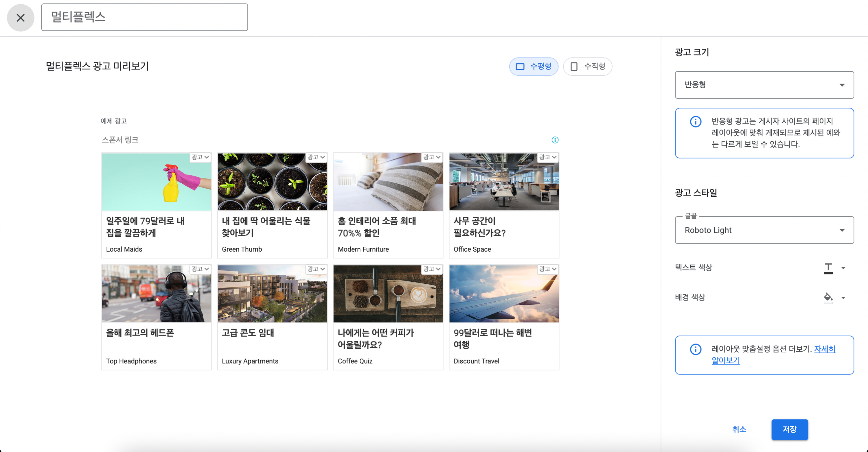This screenshot has width=868, height=452.
Task: Click the Green Thumb ad thumbnail
Action: point(272,182)
